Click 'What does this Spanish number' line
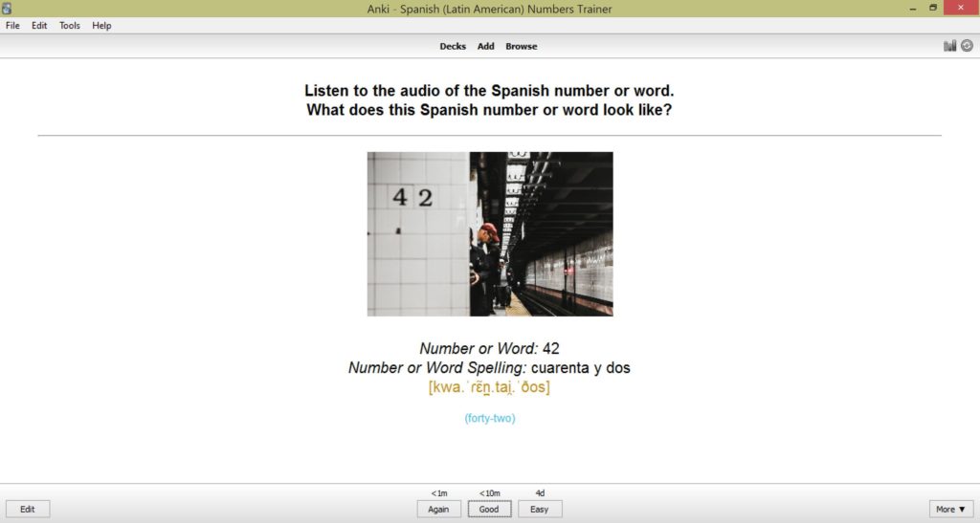Screen dimensions: 980x523 (489, 110)
